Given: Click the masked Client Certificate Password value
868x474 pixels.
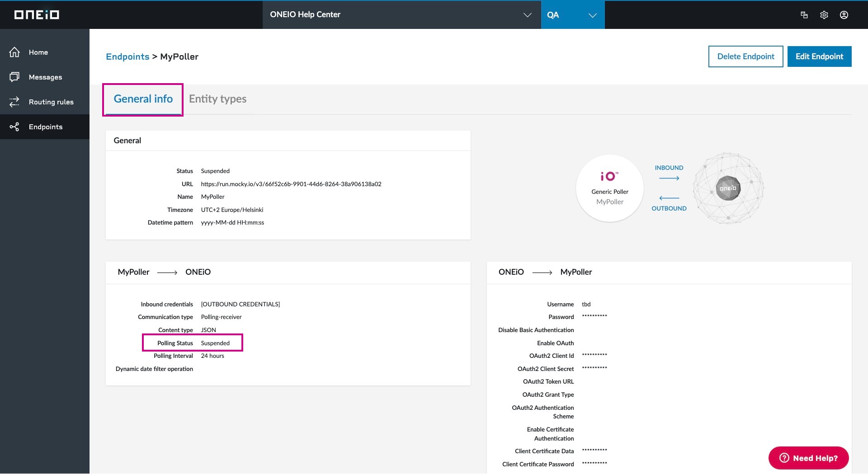Looking at the screenshot, I should coord(594,464).
